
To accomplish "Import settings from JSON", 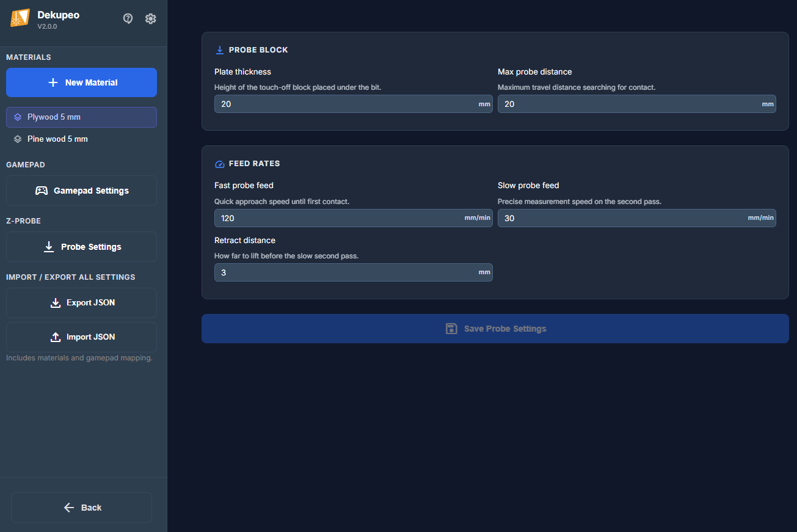I will [81, 337].
